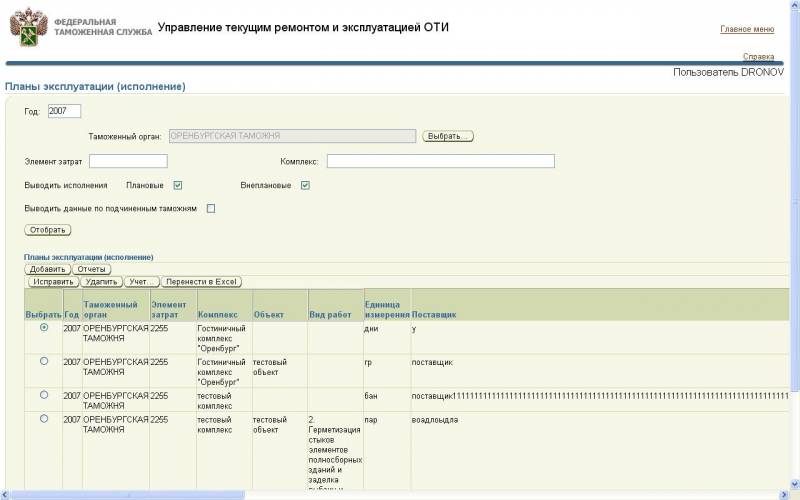Open the Отчеты button
Image resolution: width=800 pixels, height=500 pixels.
click(x=91, y=269)
